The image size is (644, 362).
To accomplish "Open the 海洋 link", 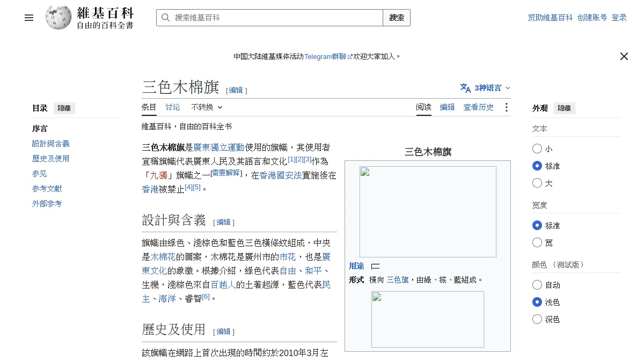I will 167,298.
